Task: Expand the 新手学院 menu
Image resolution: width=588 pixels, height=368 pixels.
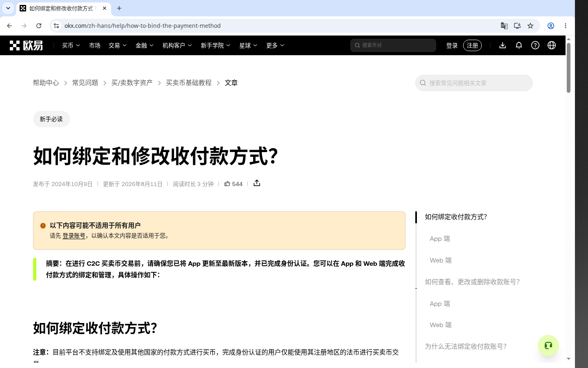Action: click(x=216, y=45)
